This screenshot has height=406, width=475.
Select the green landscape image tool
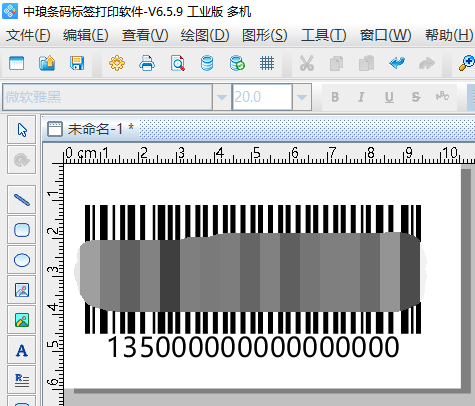[x=22, y=320]
